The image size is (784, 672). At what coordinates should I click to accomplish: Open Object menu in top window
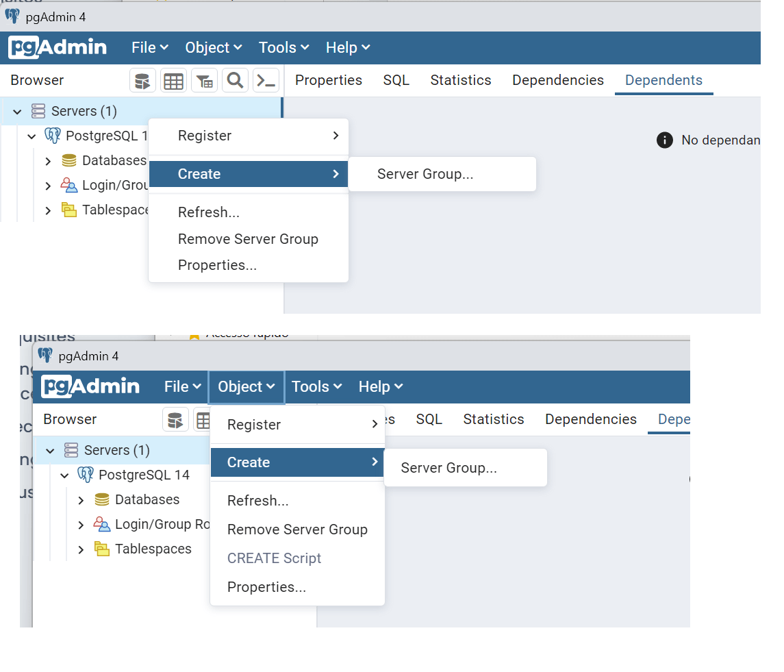coord(214,47)
